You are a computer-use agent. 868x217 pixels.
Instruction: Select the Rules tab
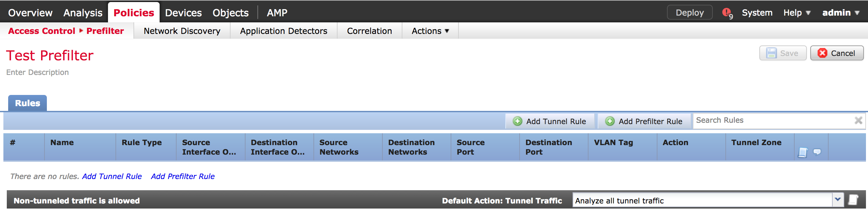pos(28,103)
